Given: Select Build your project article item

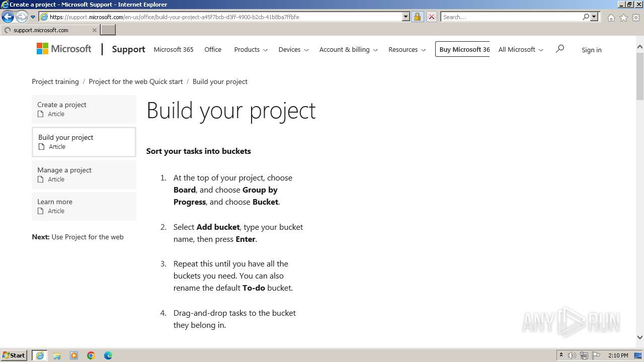Looking at the screenshot, I should pos(84,142).
